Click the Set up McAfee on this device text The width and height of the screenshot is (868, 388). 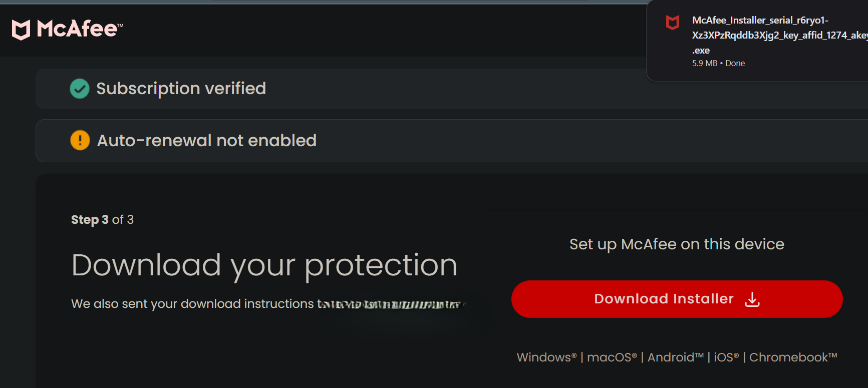point(677,244)
